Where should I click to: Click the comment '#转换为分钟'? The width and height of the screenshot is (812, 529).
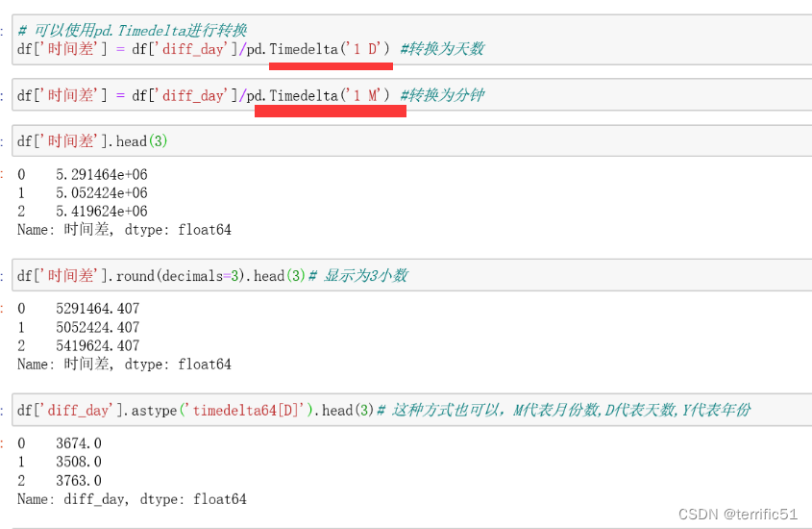pos(442,95)
